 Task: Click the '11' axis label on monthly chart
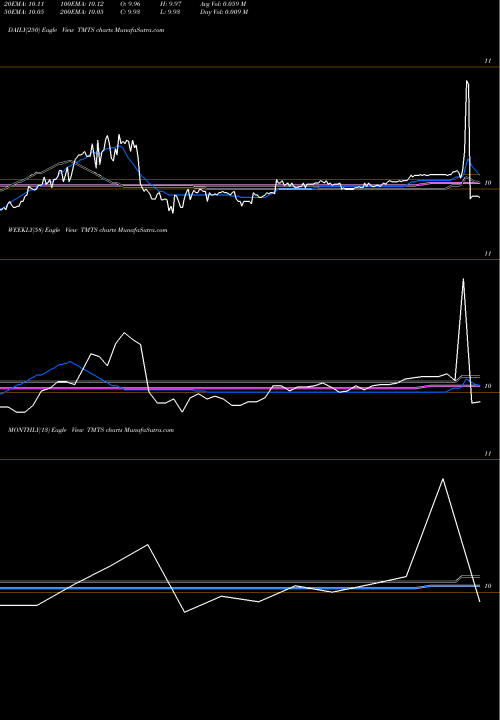click(x=488, y=454)
